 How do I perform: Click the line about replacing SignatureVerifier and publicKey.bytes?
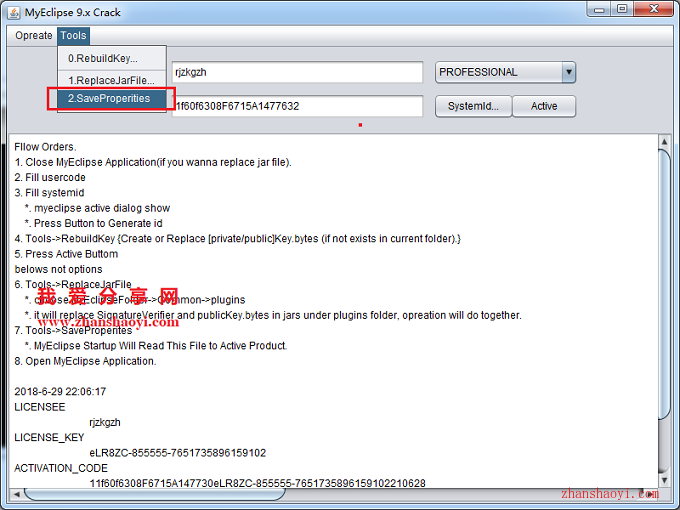tap(273, 315)
